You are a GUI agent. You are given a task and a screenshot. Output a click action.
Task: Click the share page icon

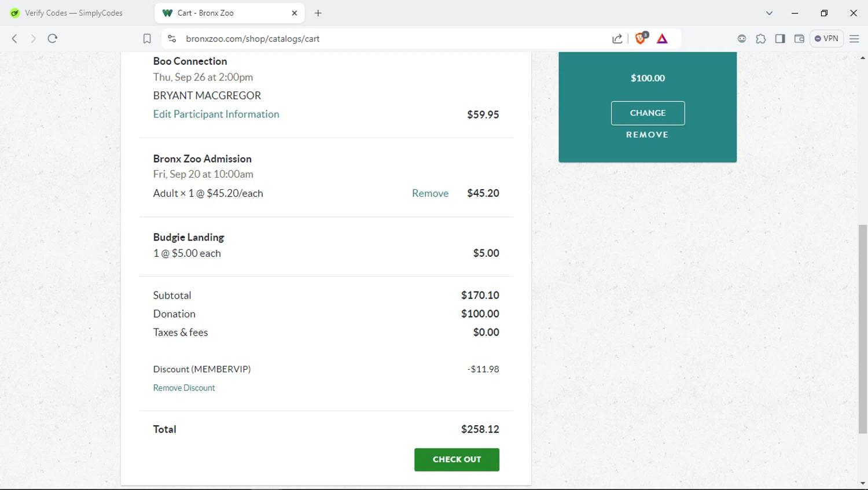coord(617,39)
